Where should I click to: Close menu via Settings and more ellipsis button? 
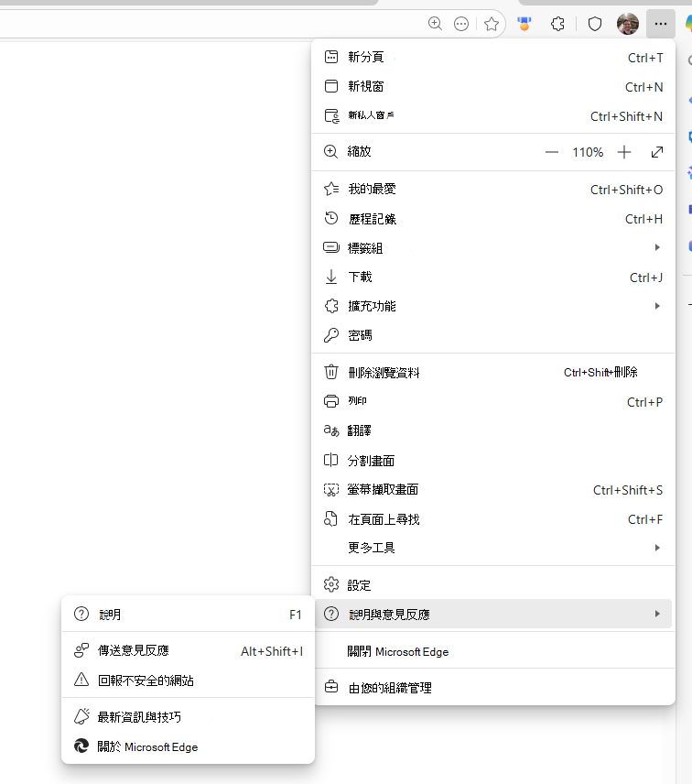coord(661,24)
